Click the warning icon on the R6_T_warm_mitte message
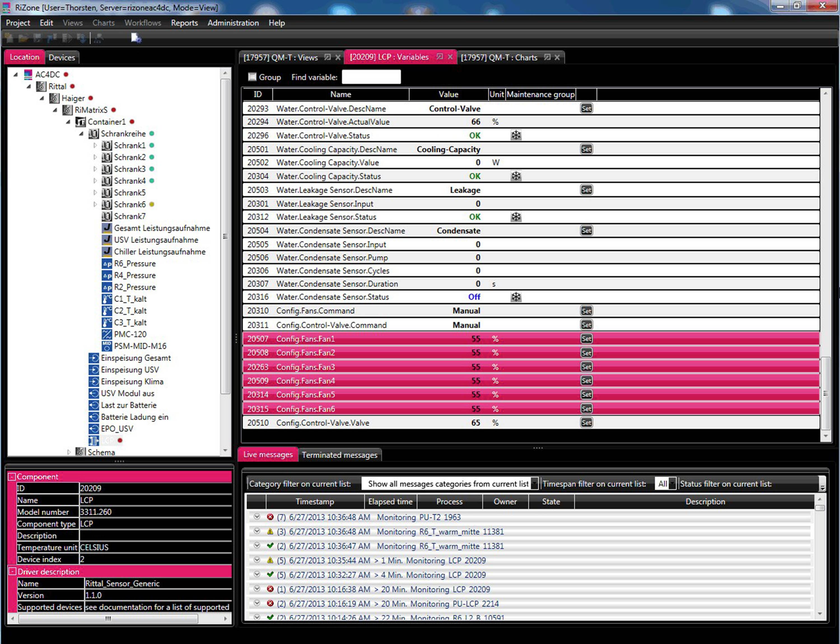 [x=270, y=531]
